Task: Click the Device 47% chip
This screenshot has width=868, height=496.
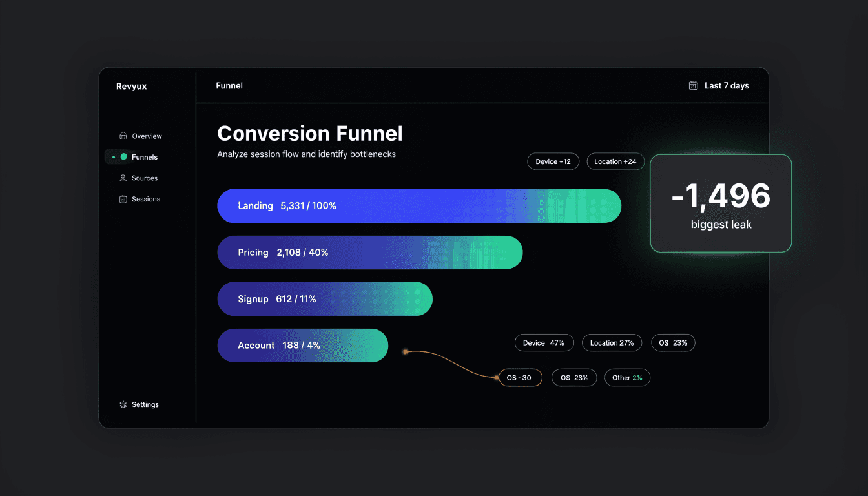Action: (543, 343)
